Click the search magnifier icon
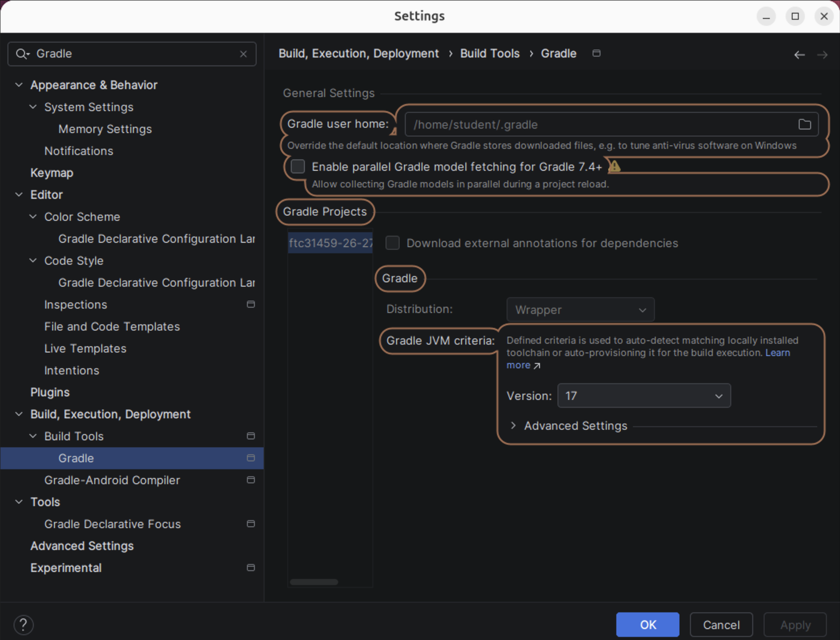The width and height of the screenshot is (840, 640). point(22,54)
